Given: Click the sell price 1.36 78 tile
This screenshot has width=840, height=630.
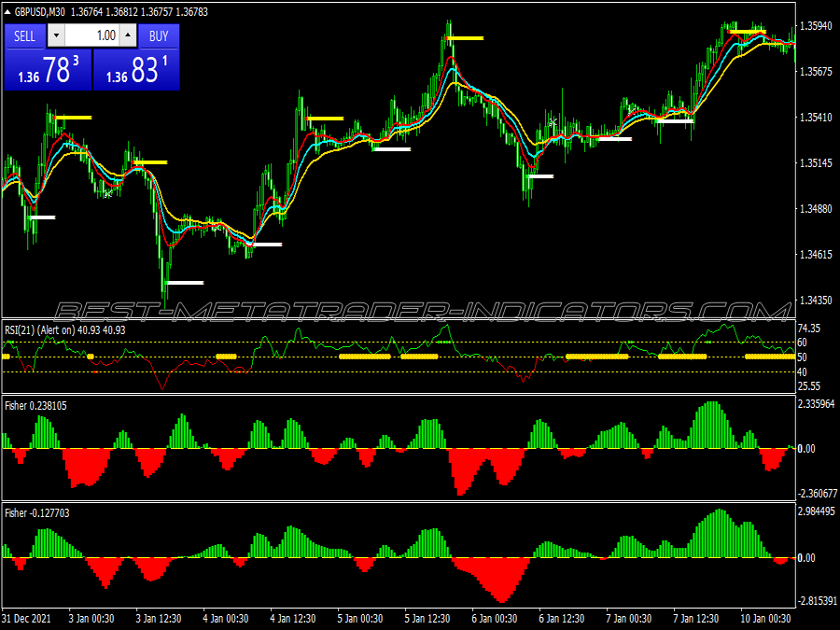Looking at the screenshot, I should pyautogui.click(x=49, y=70).
